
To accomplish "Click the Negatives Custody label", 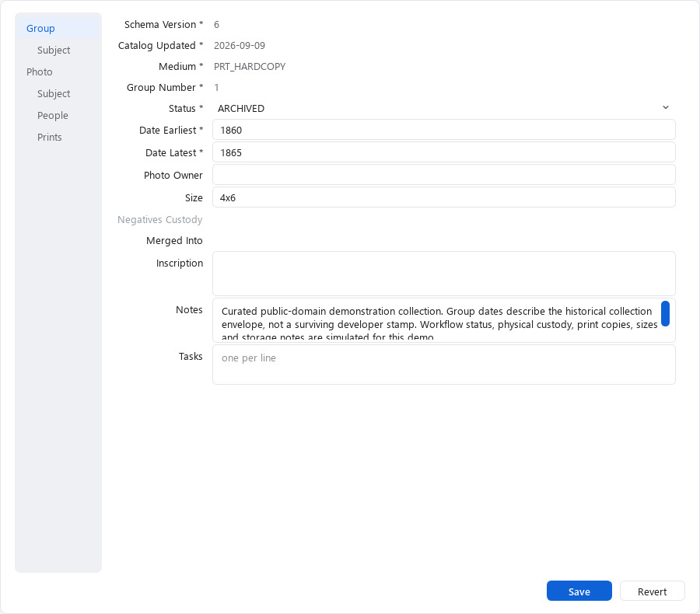I will click(x=159, y=219).
